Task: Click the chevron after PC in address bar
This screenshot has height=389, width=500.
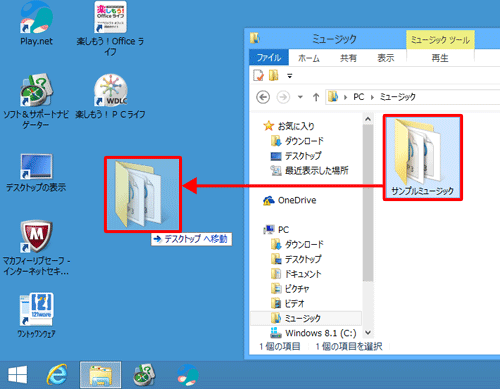Action: pos(372,97)
